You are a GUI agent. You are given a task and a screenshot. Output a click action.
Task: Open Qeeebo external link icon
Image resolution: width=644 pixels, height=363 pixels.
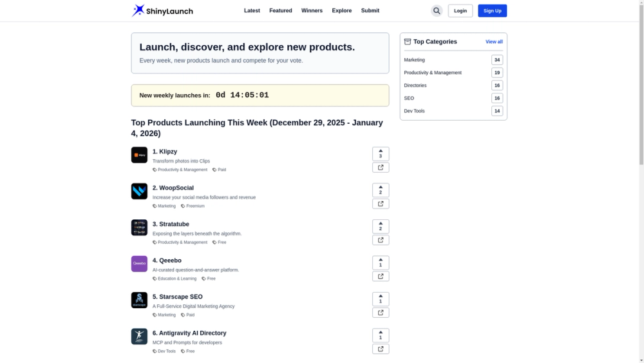[x=381, y=276]
